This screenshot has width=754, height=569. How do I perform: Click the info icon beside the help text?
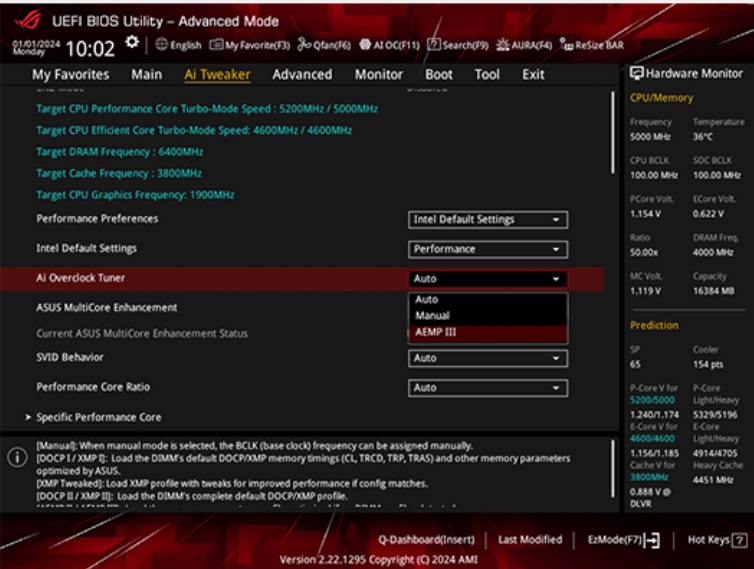[17, 457]
